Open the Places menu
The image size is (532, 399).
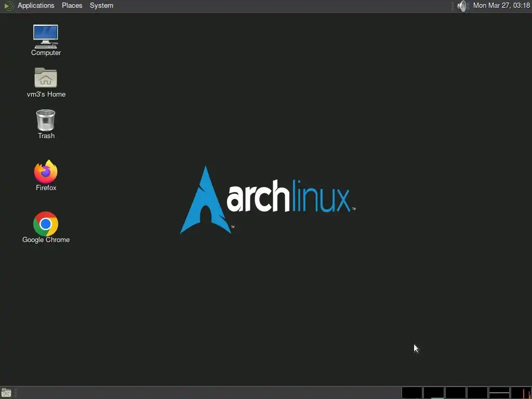(x=72, y=6)
